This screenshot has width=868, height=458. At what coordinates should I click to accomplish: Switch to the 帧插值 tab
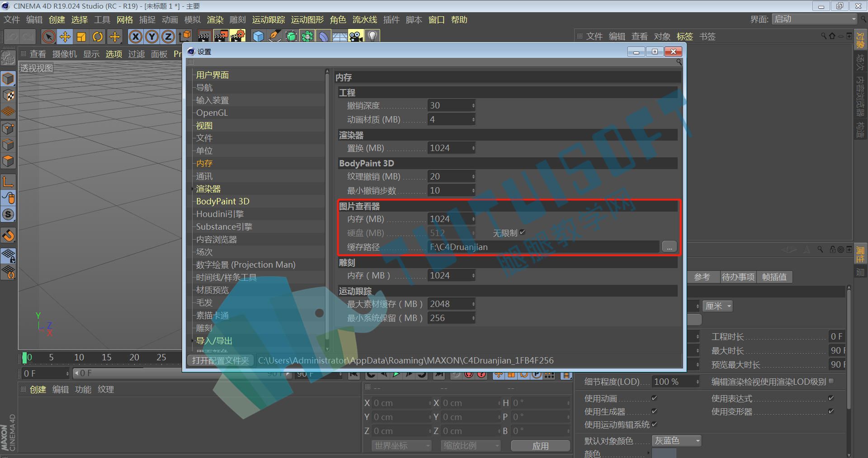774,277
